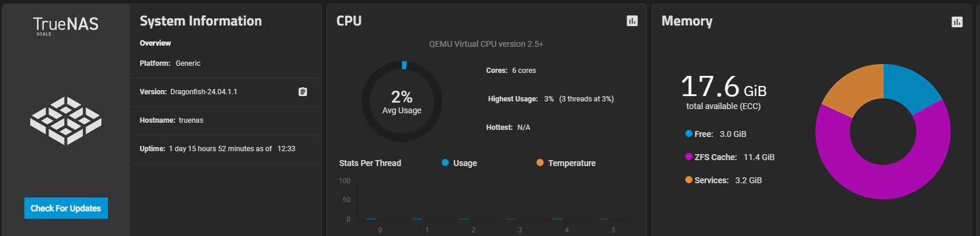The width and height of the screenshot is (980, 236).
Task: Click the System Information heading
Action: point(200,21)
